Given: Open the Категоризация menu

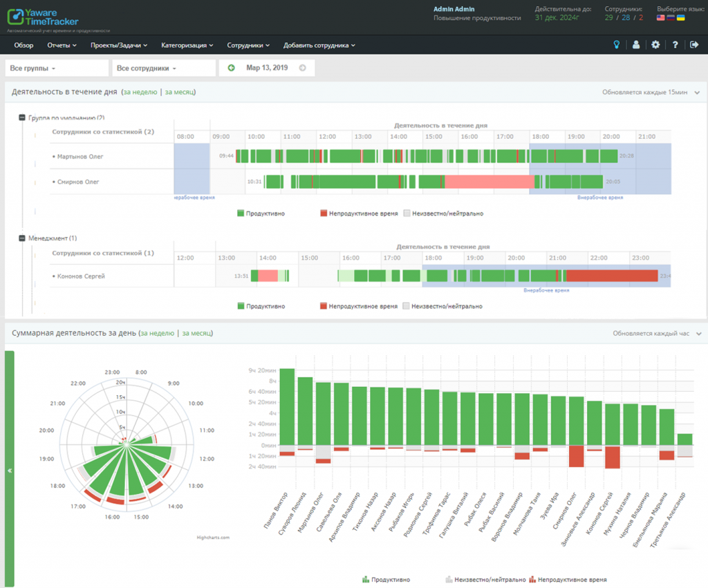Looking at the screenshot, I should (187, 45).
